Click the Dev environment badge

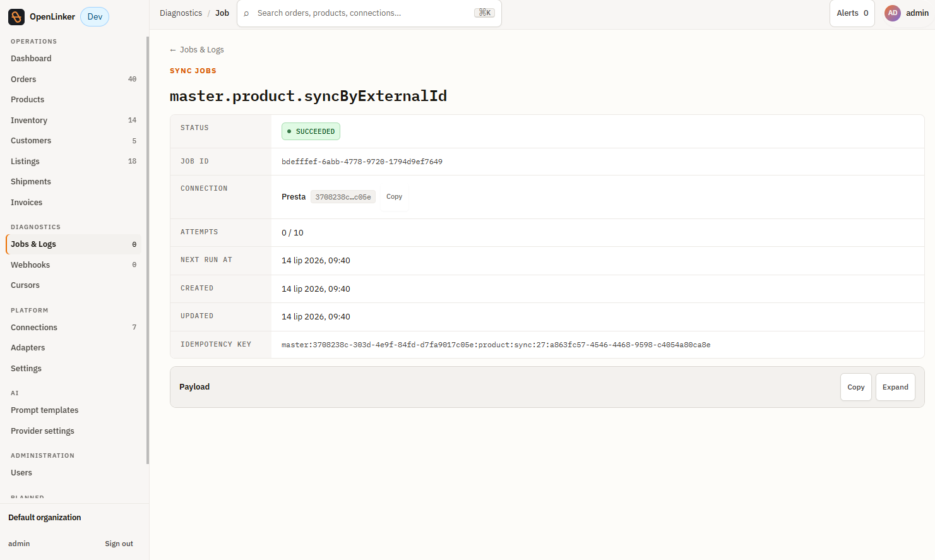(95, 17)
